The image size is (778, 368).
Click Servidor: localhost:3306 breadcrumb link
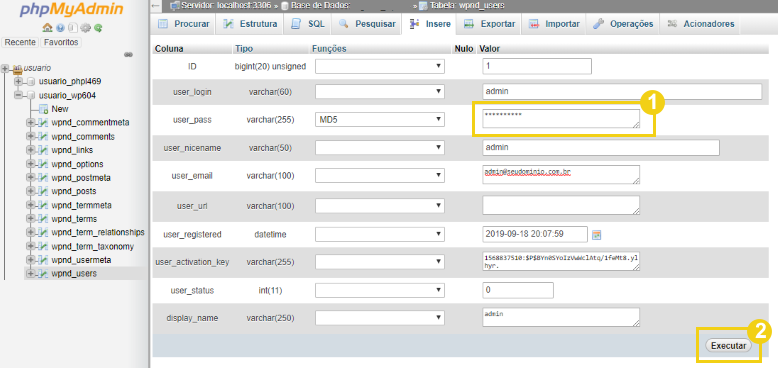tap(225, 5)
